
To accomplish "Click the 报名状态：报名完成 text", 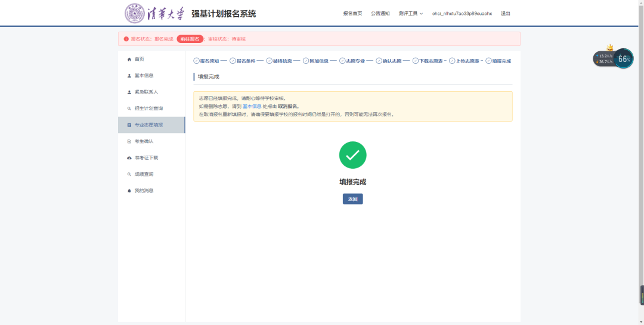I will point(152,39).
